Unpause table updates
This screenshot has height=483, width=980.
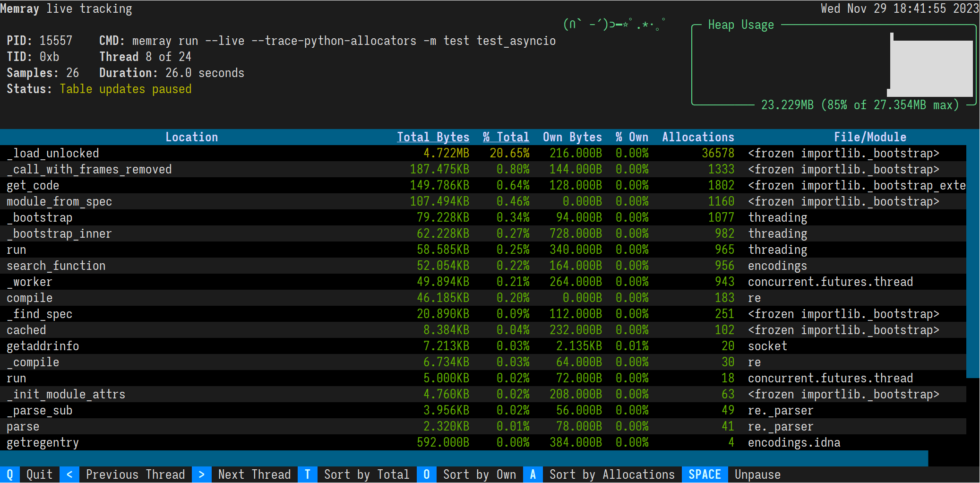tap(757, 474)
